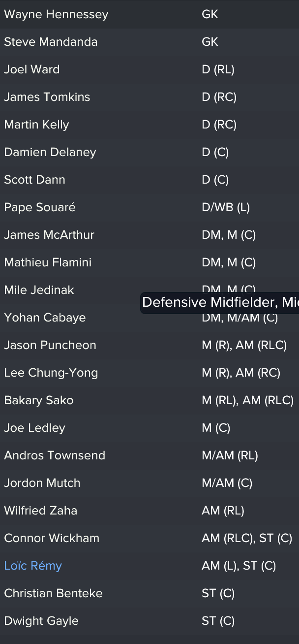The height and width of the screenshot is (644, 299).
Task: Select Dwight Gayle from the list
Action: point(41,621)
